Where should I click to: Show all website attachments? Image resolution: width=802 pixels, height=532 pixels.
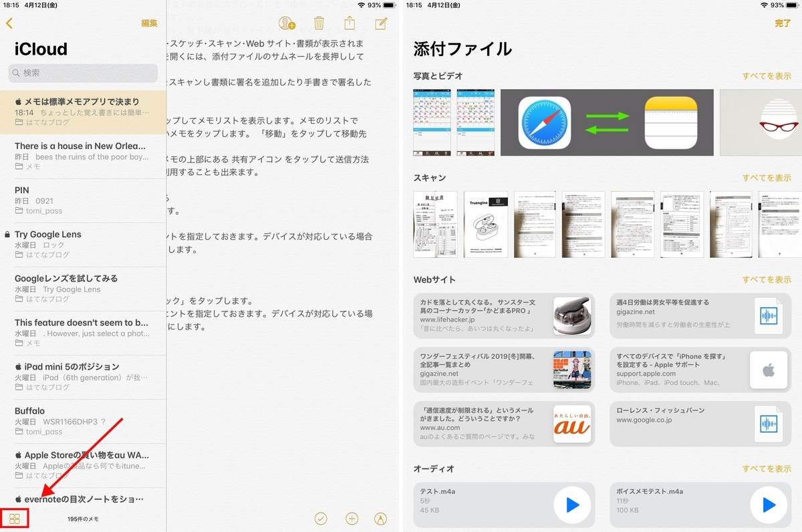[767, 279]
